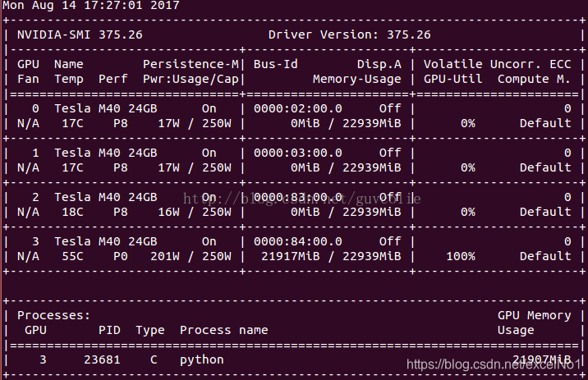Click the 16W / 250W power reading
This screenshot has width=588, height=380.
(x=195, y=212)
